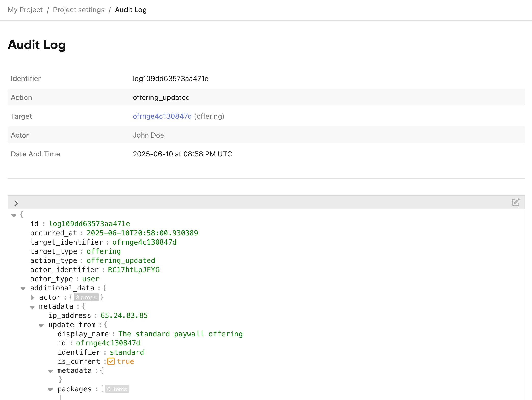The height and width of the screenshot is (400, 532).
Task: Click the 3 props badge on actor
Action: tap(86, 297)
